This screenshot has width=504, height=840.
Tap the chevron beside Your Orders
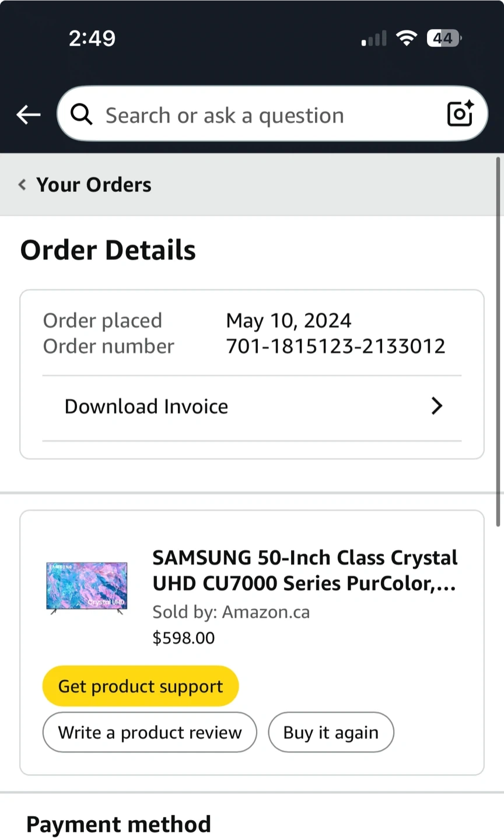click(22, 185)
